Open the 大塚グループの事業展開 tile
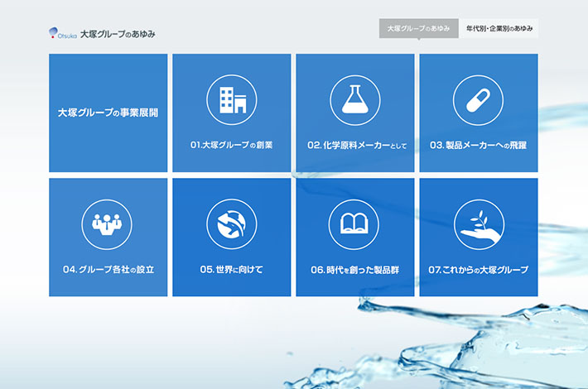588x389 pixels. pos(108,113)
